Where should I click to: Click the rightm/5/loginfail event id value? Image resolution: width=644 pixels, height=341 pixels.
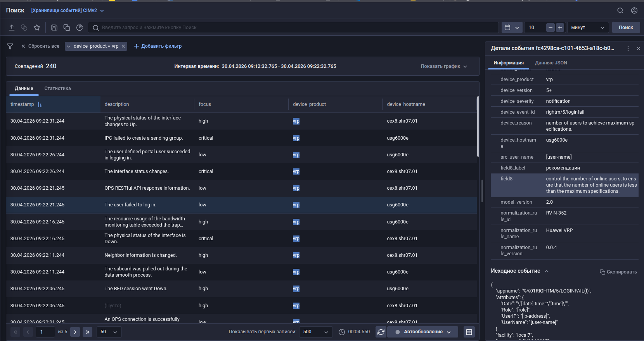(x=565, y=112)
